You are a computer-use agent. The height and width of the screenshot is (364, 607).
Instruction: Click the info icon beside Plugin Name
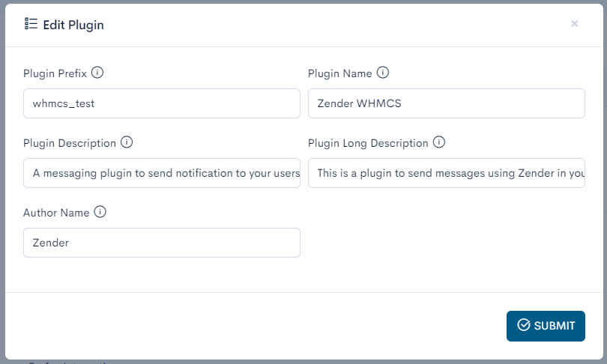click(382, 73)
